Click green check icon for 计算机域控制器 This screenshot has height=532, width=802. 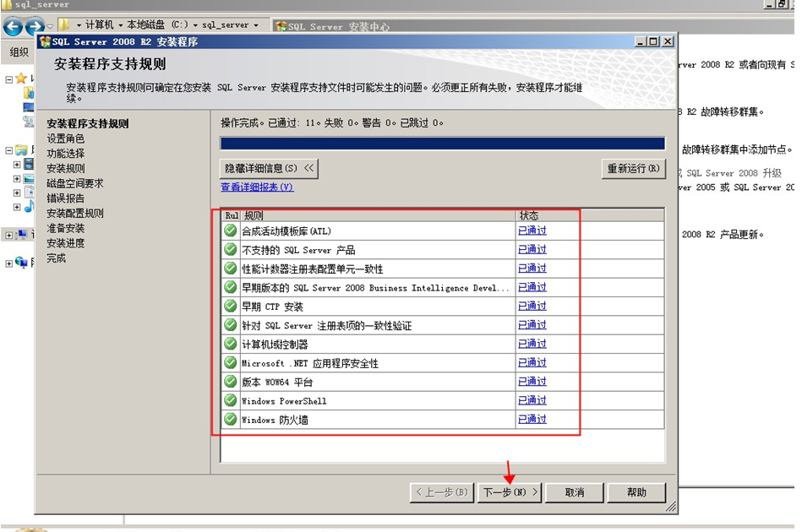(x=231, y=344)
